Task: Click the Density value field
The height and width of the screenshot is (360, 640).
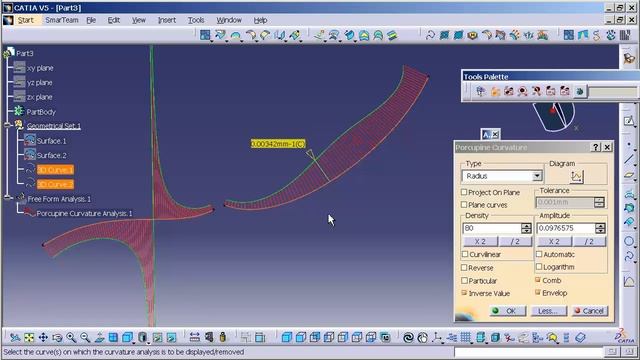Action: [x=492, y=228]
